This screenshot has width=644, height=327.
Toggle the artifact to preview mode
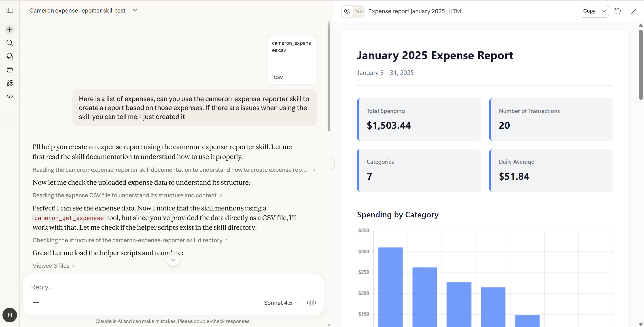[x=347, y=11]
